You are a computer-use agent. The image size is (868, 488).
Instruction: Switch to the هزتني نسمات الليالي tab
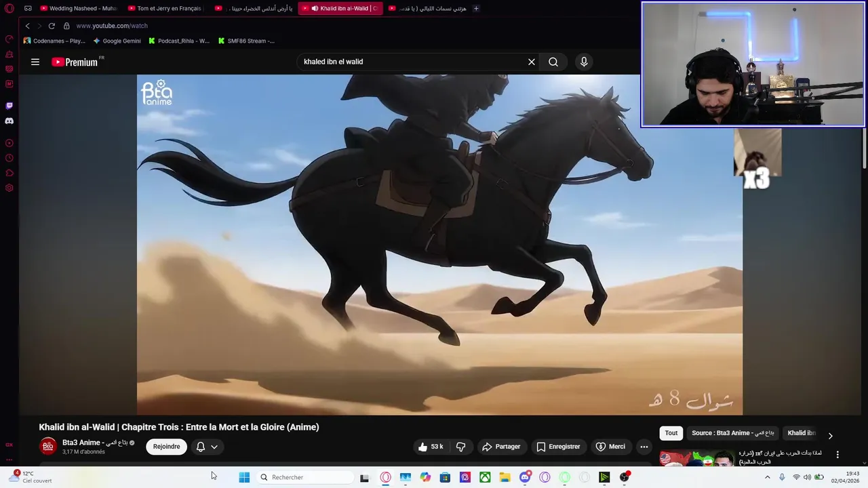coord(429,8)
